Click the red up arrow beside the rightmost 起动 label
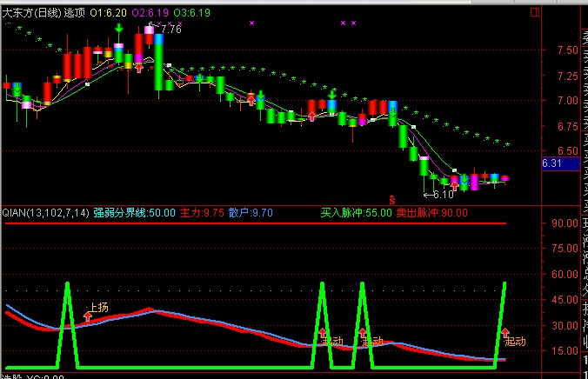The image size is (588, 379). tap(505, 333)
